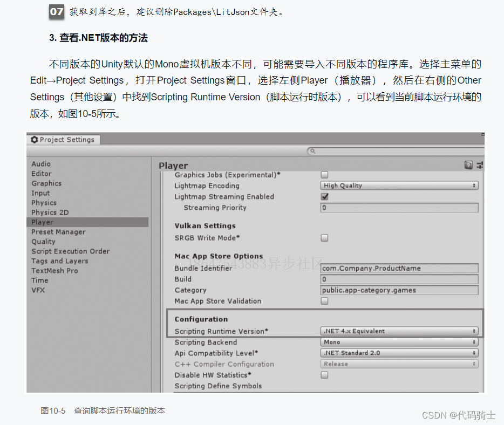Uncheck Lightmap Streaming Enabled
Image resolution: width=504 pixels, height=425 pixels.
325,197
